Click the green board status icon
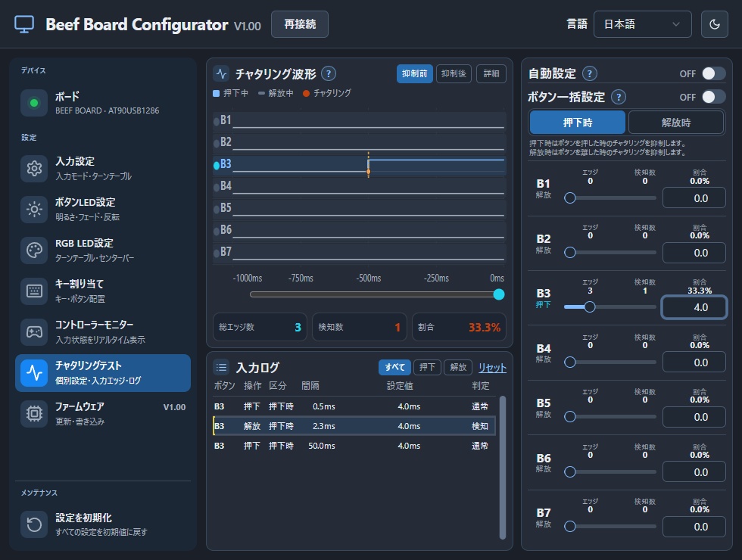Screen dimensions: 742x560 [34, 103]
